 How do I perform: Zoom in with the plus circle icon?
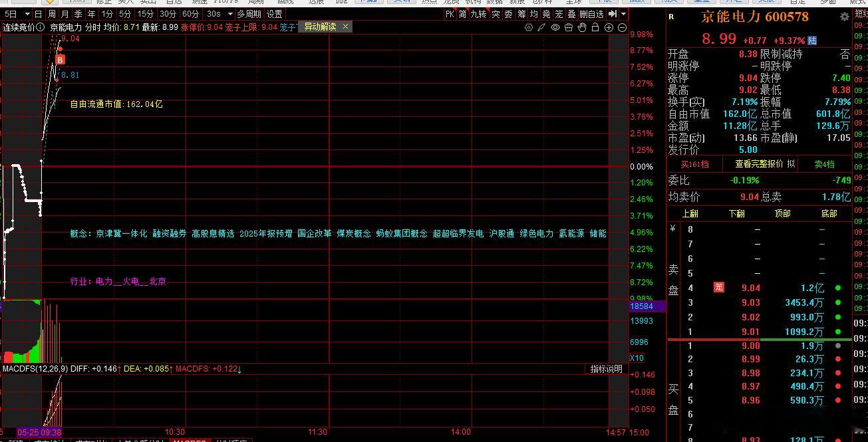609,27
